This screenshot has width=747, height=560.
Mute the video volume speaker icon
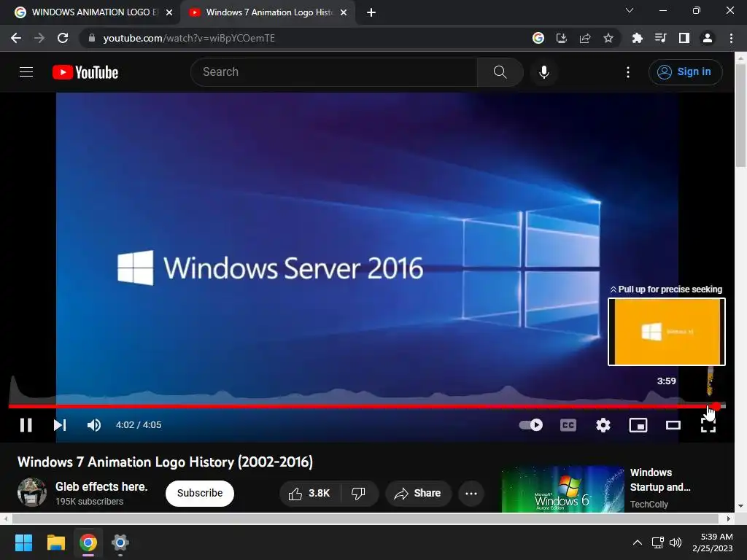(x=94, y=425)
